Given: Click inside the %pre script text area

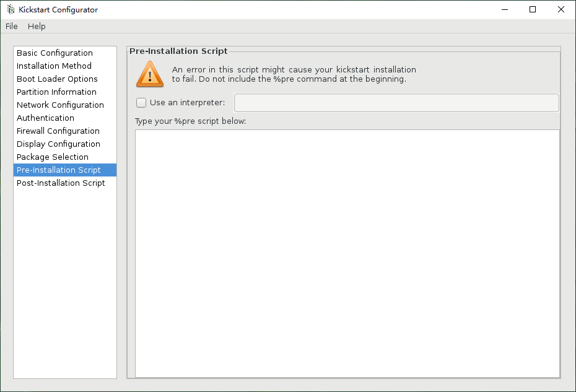Looking at the screenshot, I should (x=347, y=253).
